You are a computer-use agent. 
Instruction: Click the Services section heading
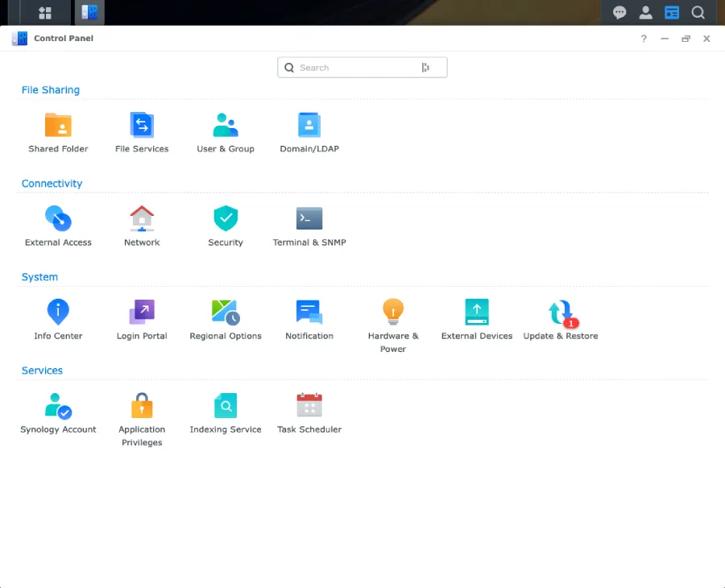click(x=42, y=371)
